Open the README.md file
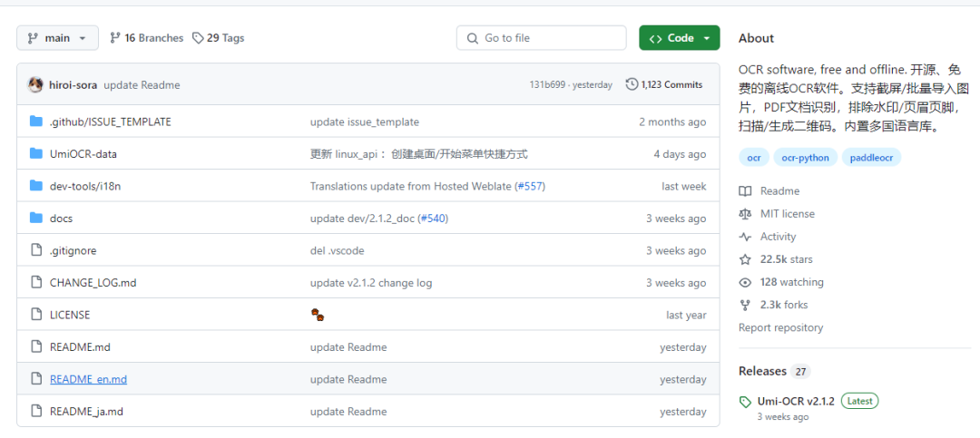The image size is (980, 438). click(80, 347)
